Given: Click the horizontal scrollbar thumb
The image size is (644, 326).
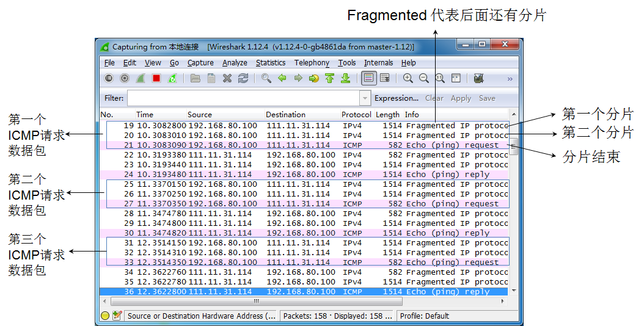Looking at the screenshot, I should [257, 301].
